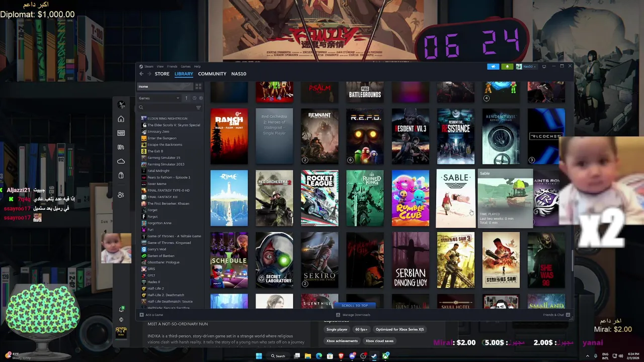This screenshot has height=362, width=644.
Task: Open the library books icon in Xbox sidebar
Action: point(121,147)
